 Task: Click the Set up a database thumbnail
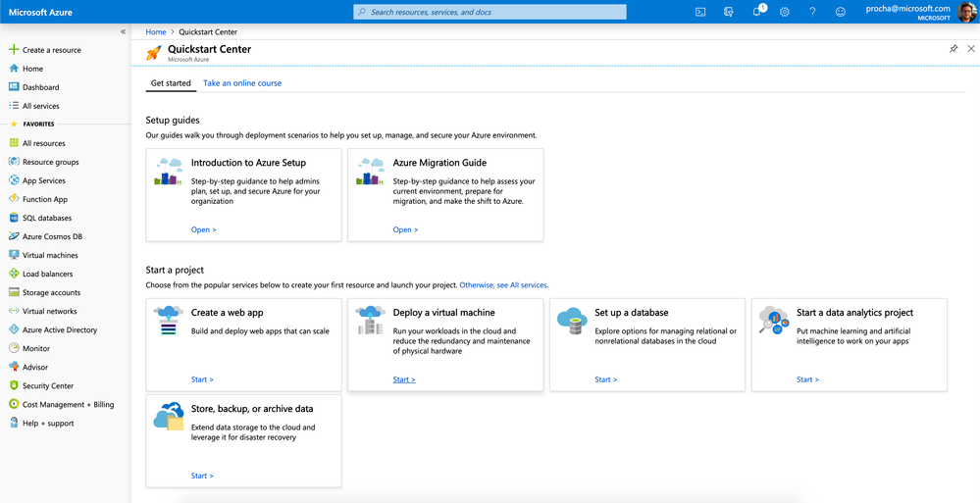click(x=572, y=321)
